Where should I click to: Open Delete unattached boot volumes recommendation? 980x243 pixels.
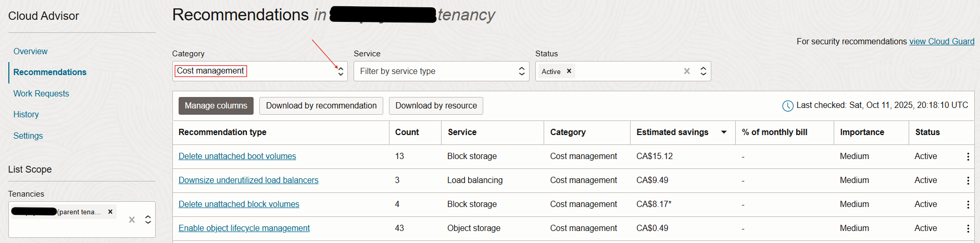coord(237,156)
